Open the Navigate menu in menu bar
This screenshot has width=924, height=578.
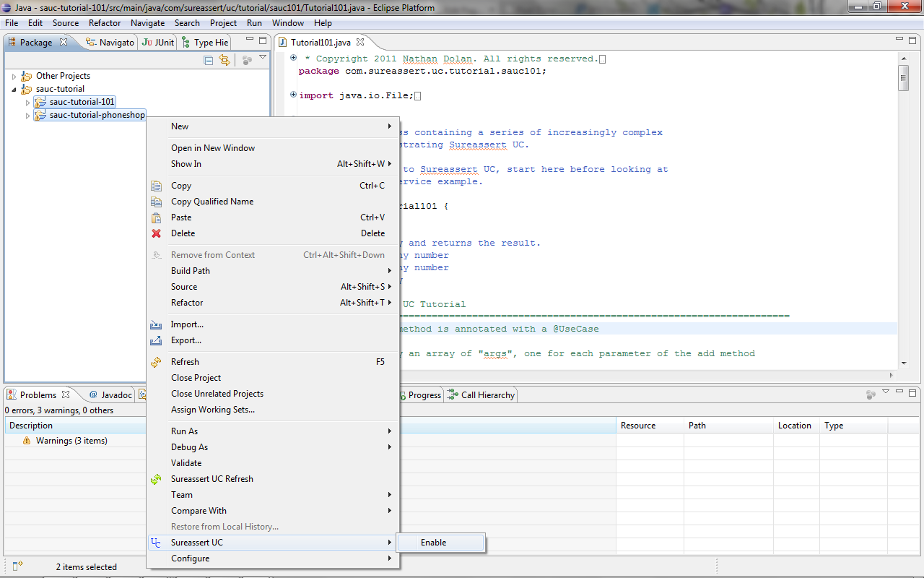tap(148, 23)
